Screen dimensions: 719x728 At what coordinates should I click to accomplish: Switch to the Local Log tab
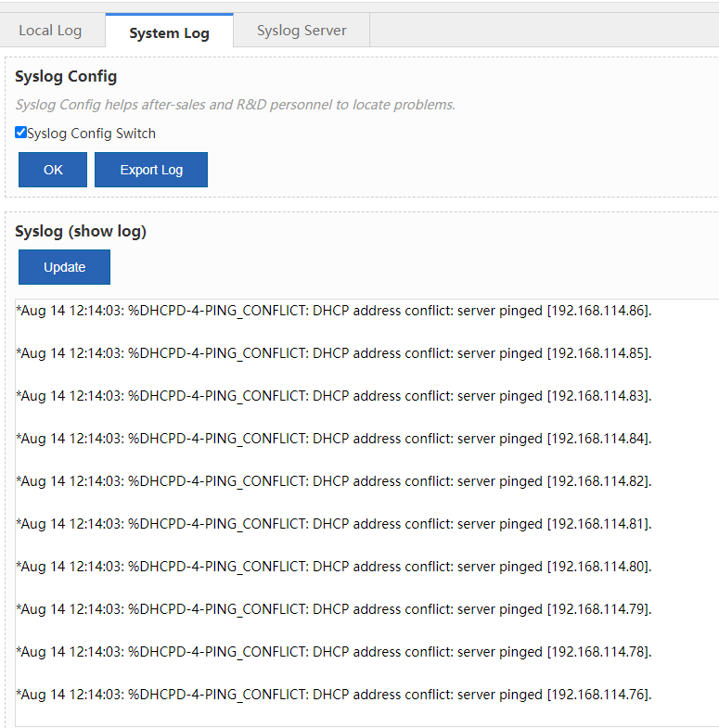pos(51,31)
